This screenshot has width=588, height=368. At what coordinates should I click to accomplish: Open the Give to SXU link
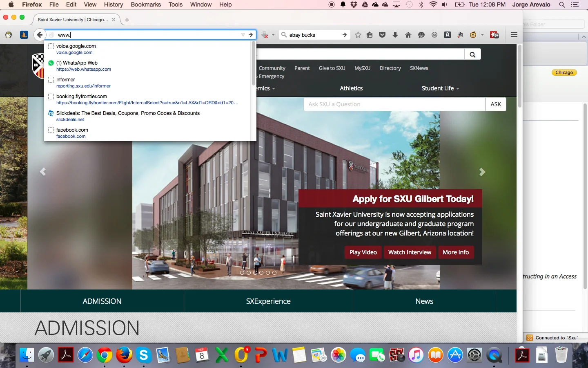point(332,68)
